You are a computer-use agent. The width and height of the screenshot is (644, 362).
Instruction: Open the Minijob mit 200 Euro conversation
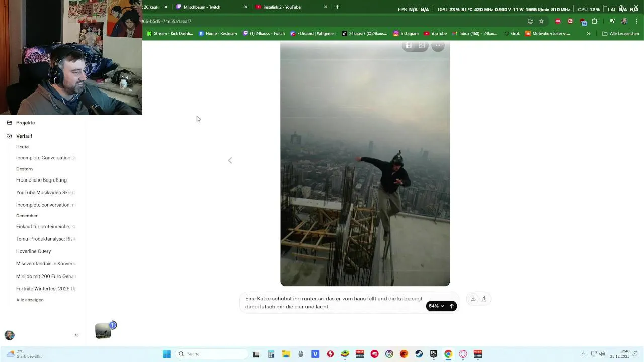pos(46,276)
